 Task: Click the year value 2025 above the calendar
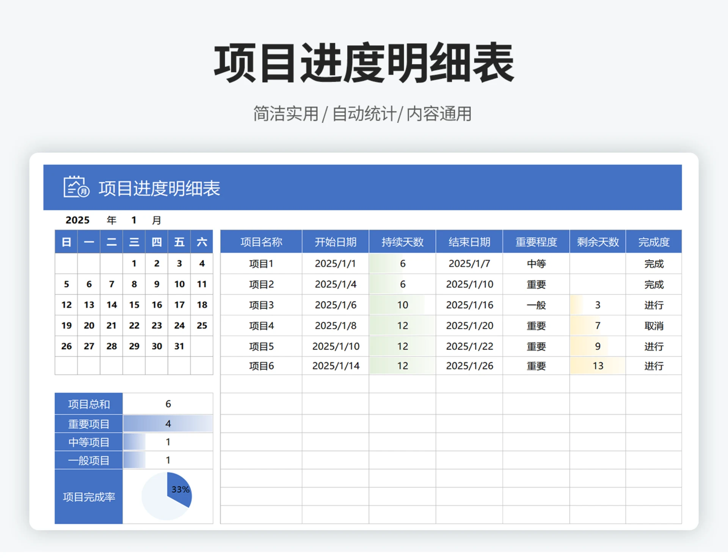tap(77, 220)
